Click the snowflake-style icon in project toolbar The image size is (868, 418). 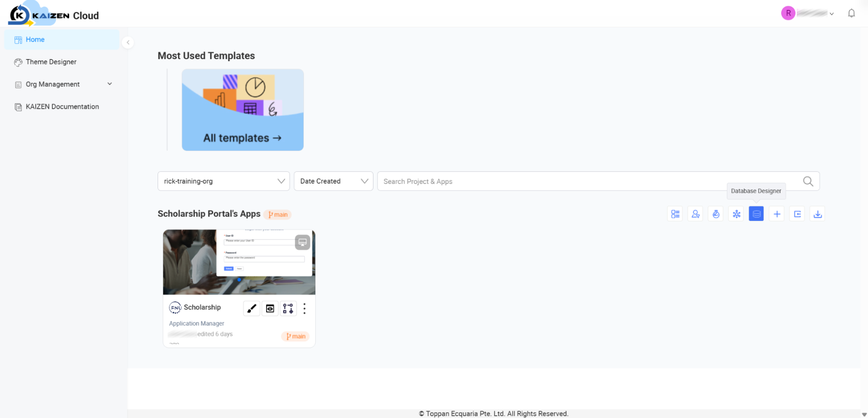(x=736, y=214)
